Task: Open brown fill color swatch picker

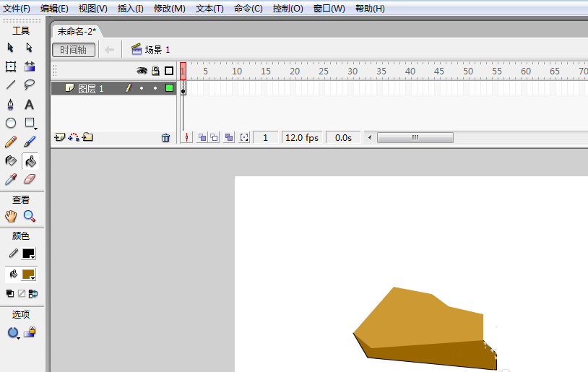Action: click(x=28, y=274)
